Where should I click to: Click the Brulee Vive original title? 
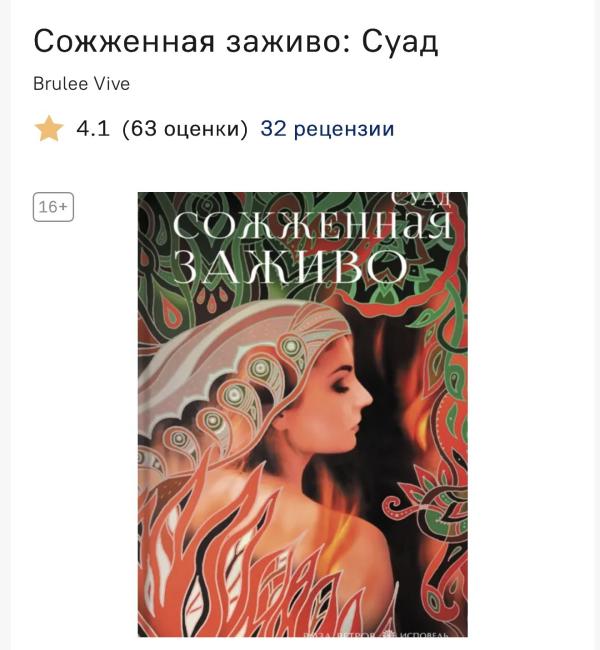pyautogui.click(x=81, y=84)
